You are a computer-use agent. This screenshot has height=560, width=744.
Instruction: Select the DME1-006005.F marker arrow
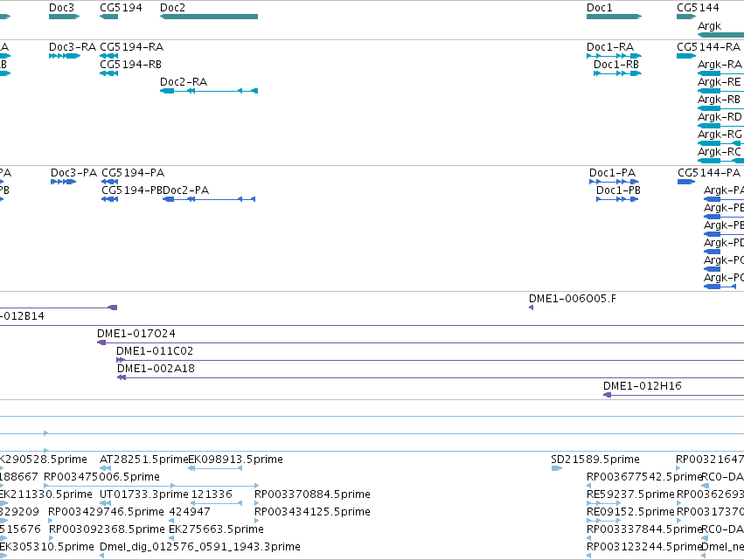point(531,308)
